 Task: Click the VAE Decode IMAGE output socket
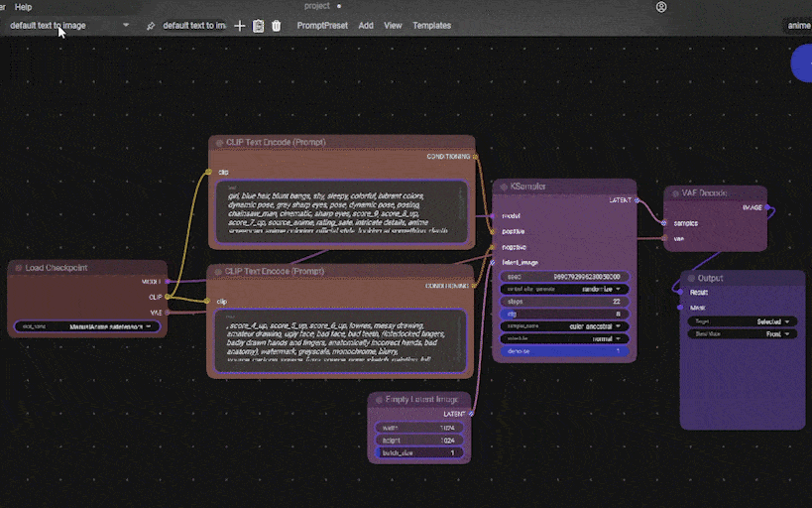[x=767, y=207]
